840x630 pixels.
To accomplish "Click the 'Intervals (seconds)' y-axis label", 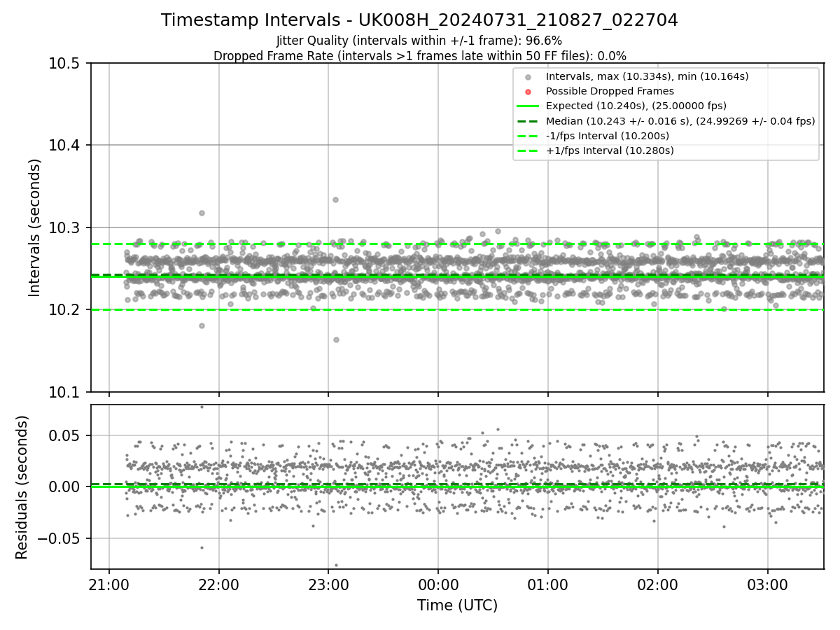I will (x=35, y=227).
